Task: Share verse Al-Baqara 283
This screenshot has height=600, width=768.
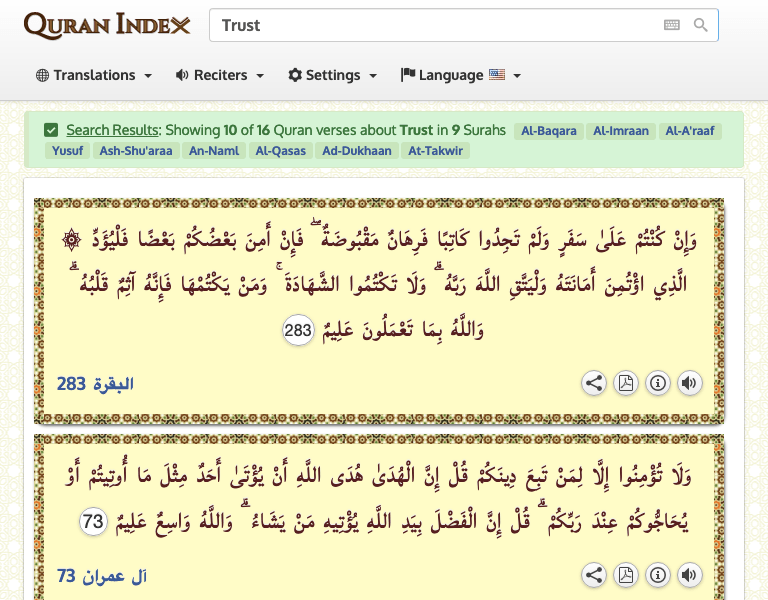Action: (594, 383)
